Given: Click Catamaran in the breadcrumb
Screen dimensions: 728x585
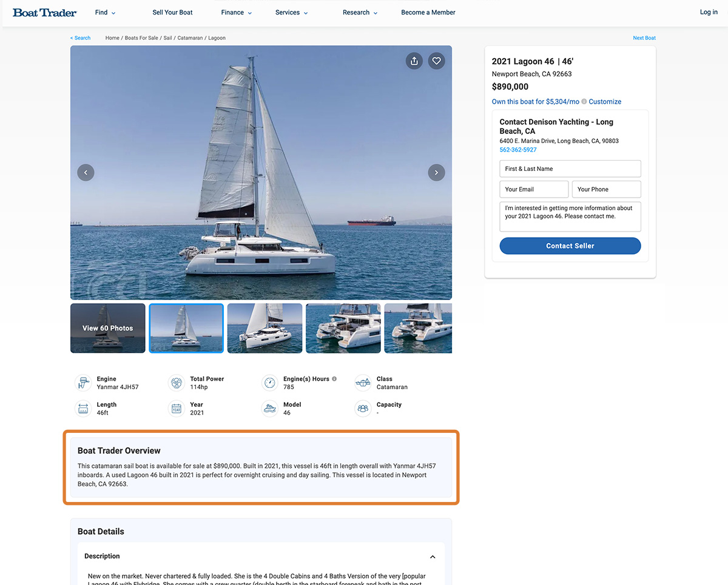Looking at the screenshot, I should 190,38.
